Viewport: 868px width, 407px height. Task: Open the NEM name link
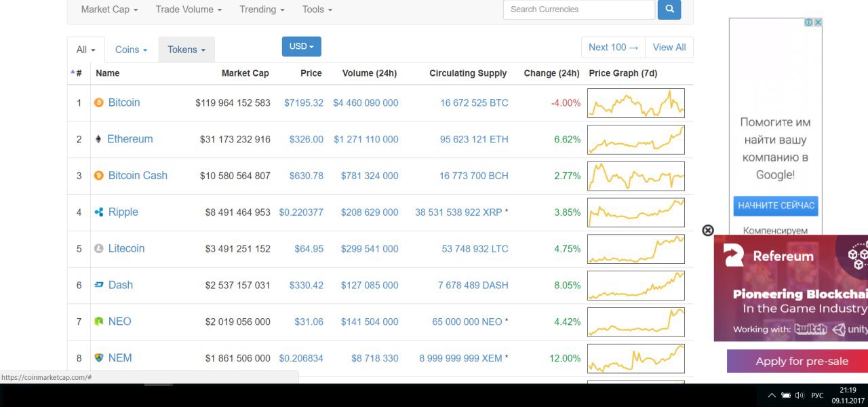click(121, 358)
